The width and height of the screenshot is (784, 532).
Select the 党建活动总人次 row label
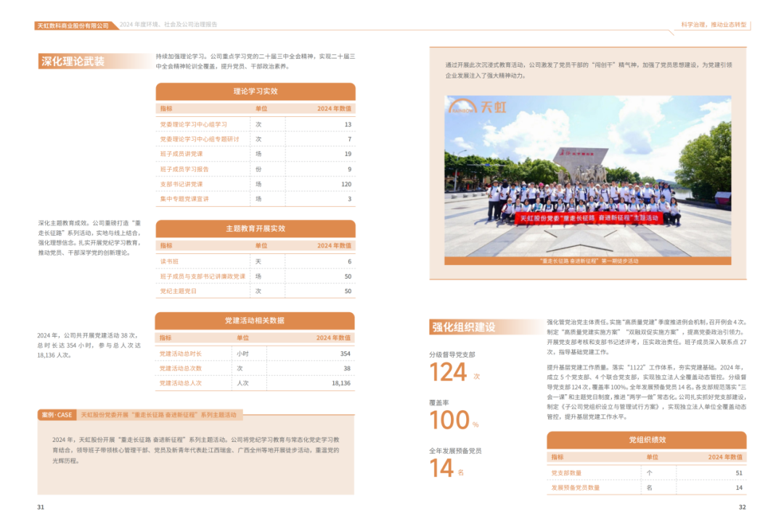(181, 382)
